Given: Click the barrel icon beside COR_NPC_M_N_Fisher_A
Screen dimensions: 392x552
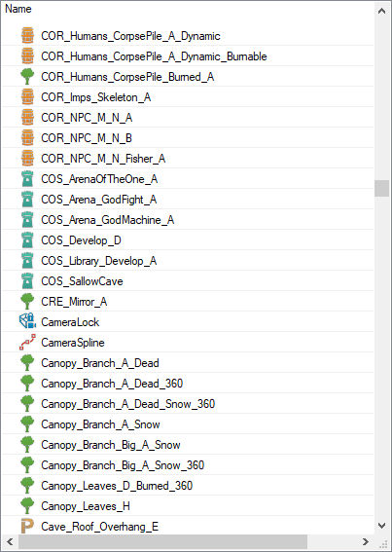Looking at the screenshot, I should [27, 159].
